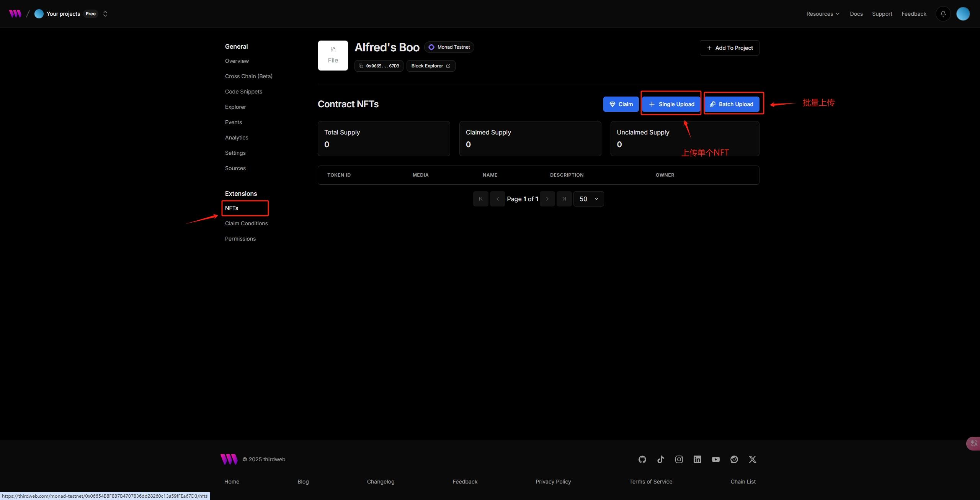Open the LinkedIn footer icon
Image resolution: width=980 pixels, height=500 pixels.
[697, 459]
